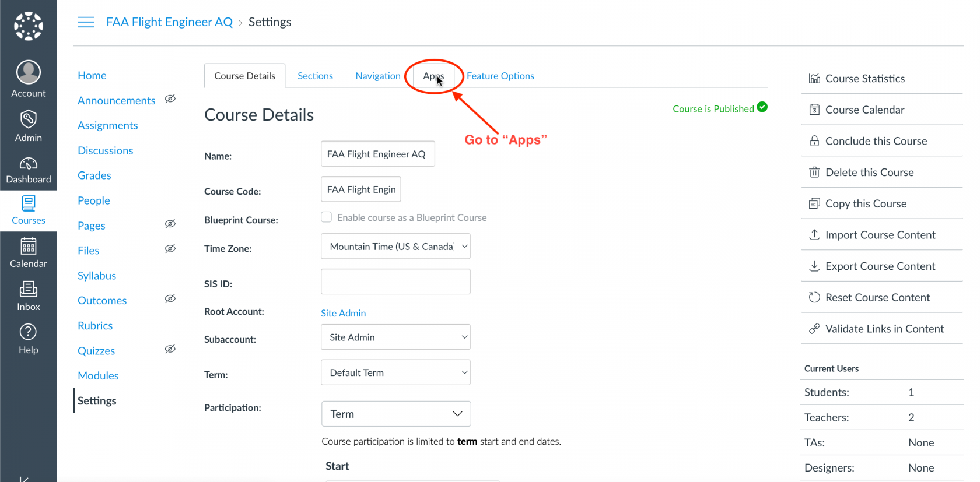Click the Site Admin root account link

pos(344,313)
